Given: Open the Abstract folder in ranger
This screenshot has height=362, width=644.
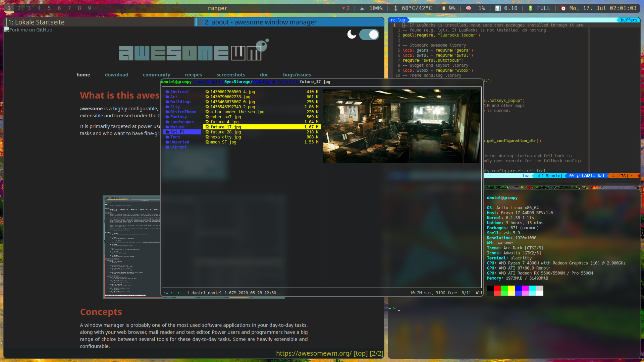Looking at the screenshot, I should [x=179, y=92].
